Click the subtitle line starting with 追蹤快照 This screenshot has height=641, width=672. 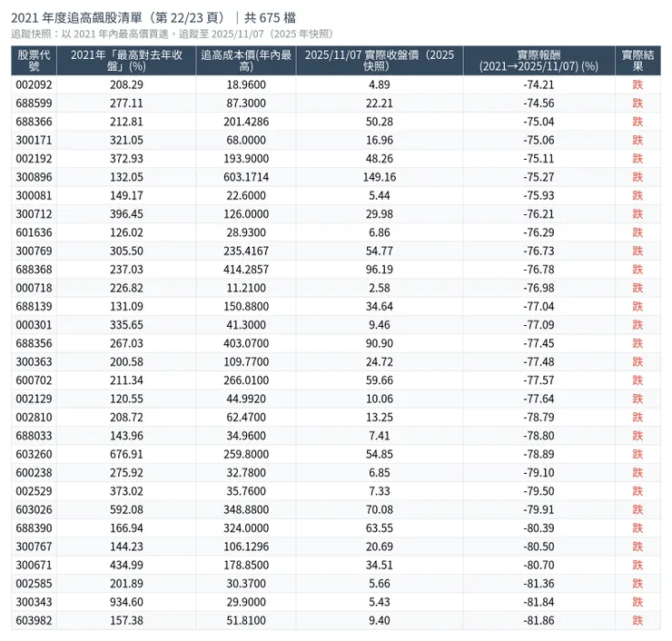click(173, 34)
